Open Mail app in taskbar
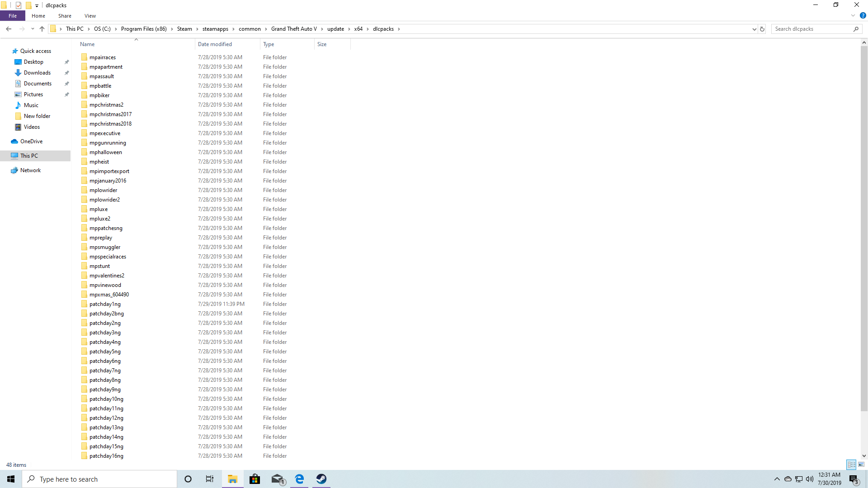This screenshot has height=488, width=868. pos(278,479)
